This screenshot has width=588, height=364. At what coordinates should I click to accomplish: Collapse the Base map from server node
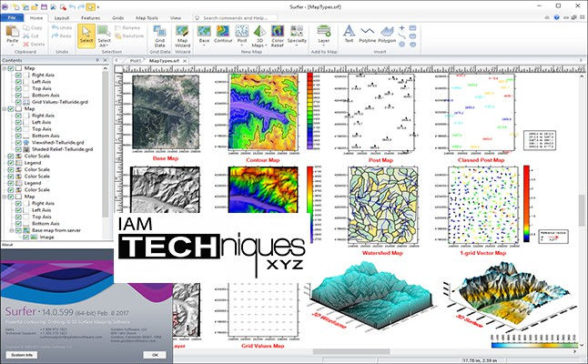[12, 230]
